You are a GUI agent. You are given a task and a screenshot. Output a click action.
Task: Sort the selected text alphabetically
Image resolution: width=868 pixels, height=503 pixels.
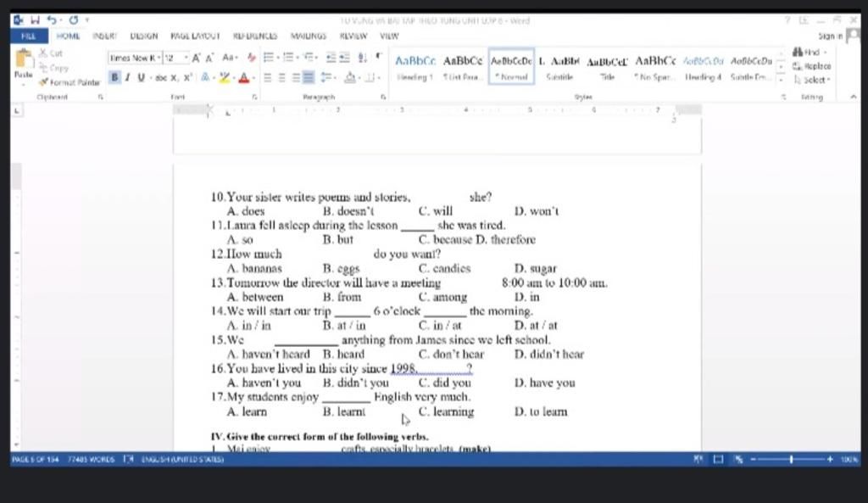pos(363,58)
